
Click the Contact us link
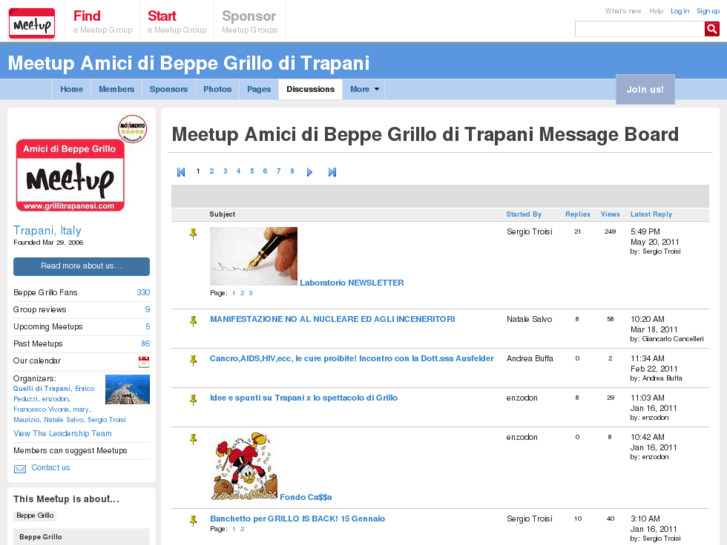point(51,468)
